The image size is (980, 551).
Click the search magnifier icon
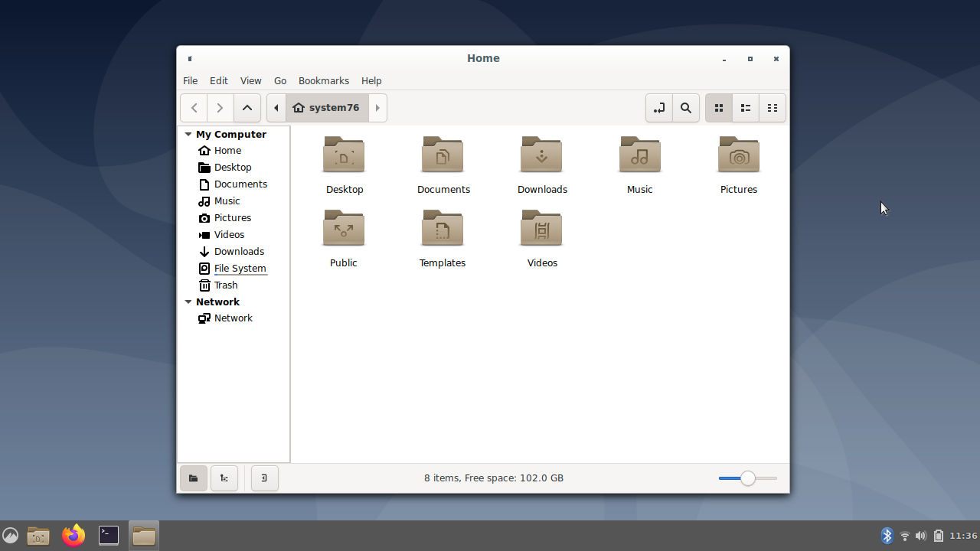point(686,108)
